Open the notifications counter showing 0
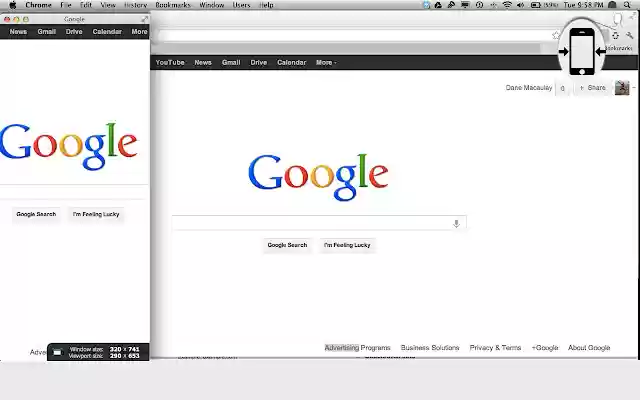640x400 pixels. click(x=563, y=88)
